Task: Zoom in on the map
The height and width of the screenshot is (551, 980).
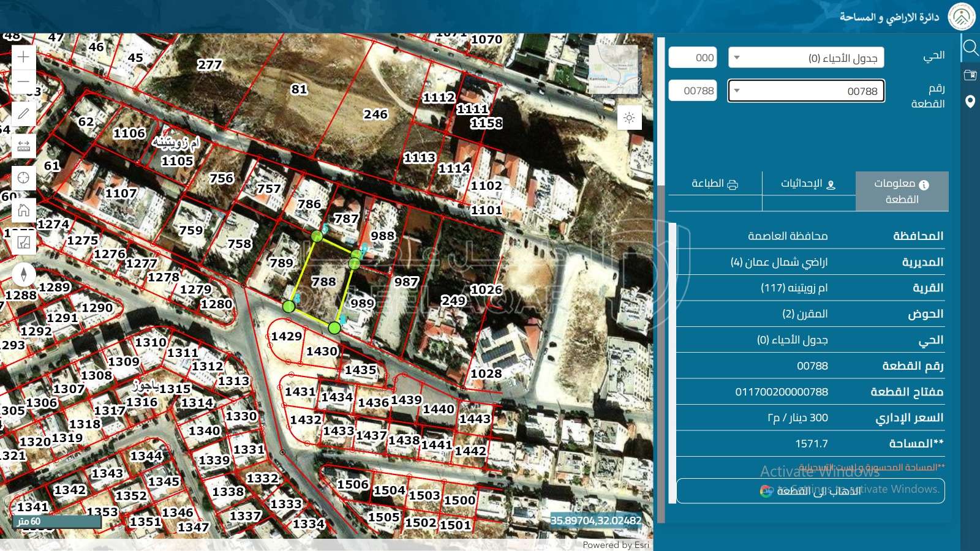Action: (x=23, y=57)
